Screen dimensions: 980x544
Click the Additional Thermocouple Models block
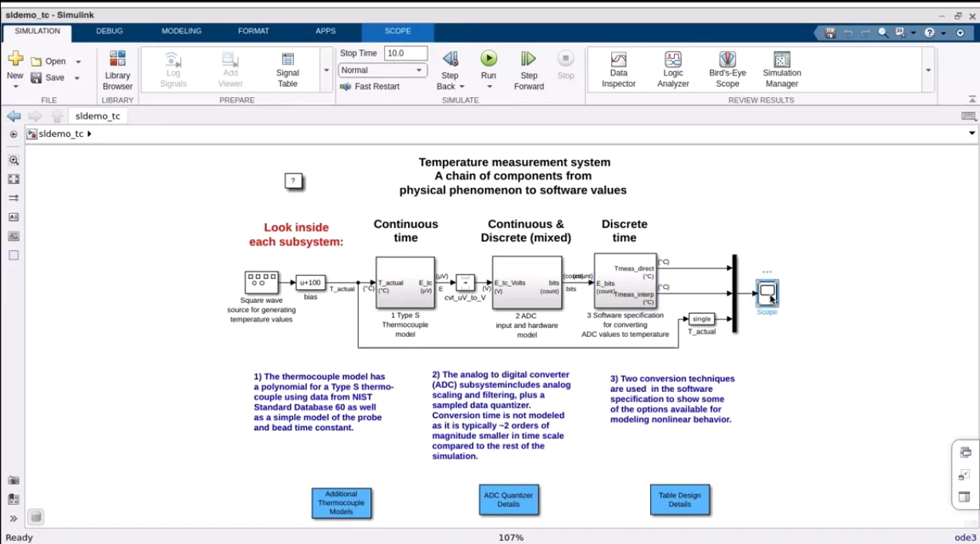coord(341,503)
